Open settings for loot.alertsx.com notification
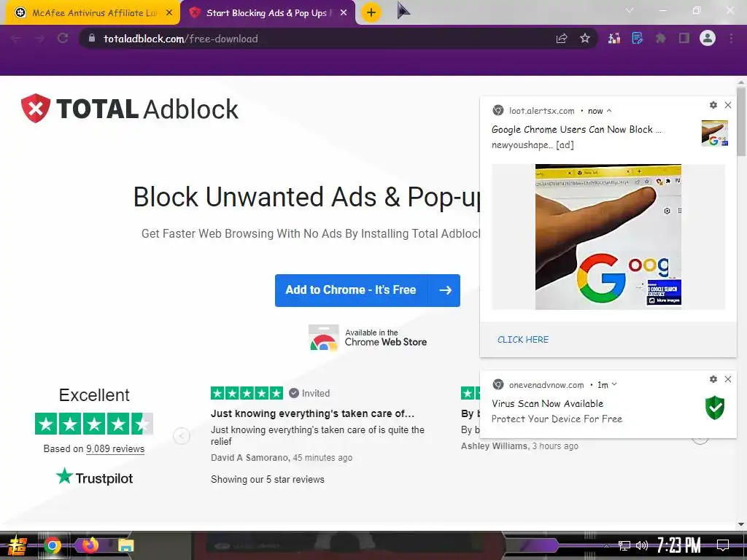 [713, 105]
